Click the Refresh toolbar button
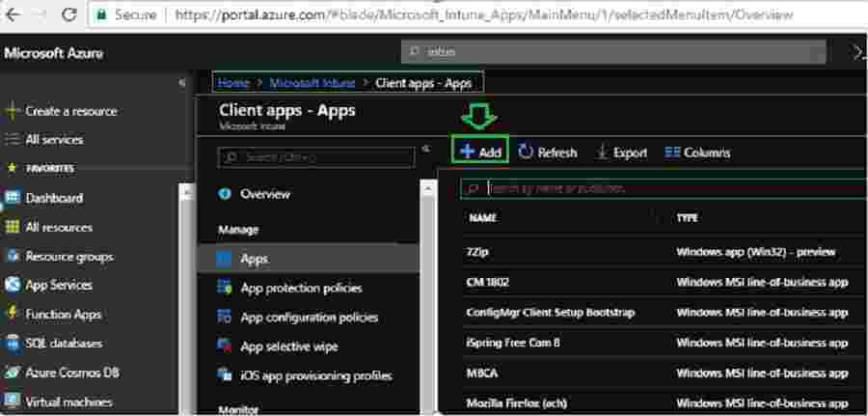868x416 pixels. click(x=548, y=153)
